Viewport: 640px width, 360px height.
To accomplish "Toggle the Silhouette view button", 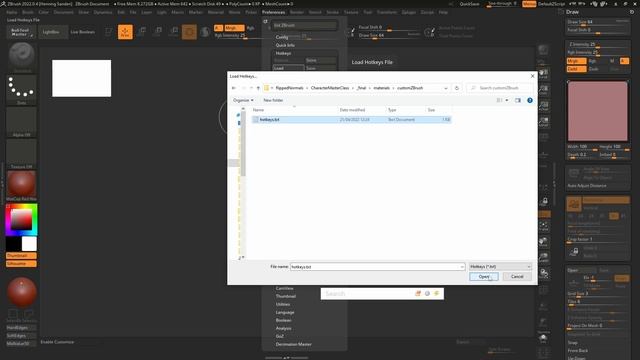I will (x=21, y=264).
